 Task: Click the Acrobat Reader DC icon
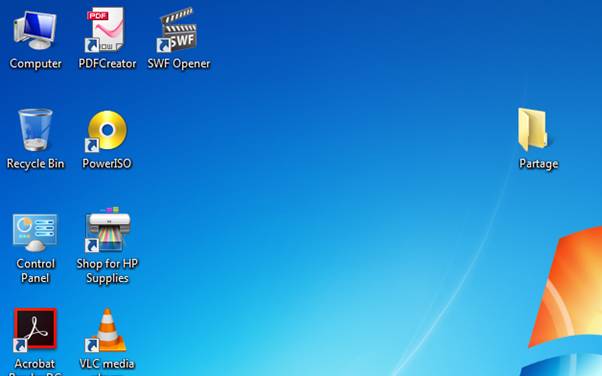[x=35, y=330]
